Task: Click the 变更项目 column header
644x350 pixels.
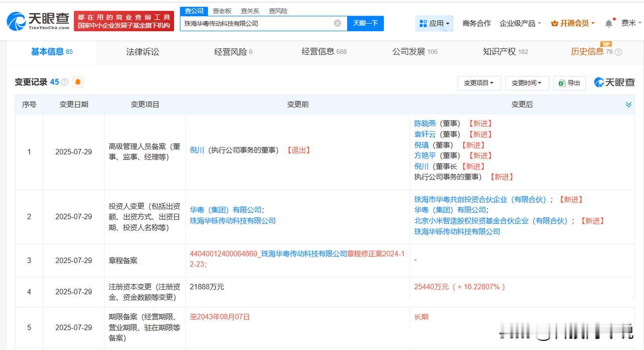Action: pyautogui.click(x=145, y=104)
